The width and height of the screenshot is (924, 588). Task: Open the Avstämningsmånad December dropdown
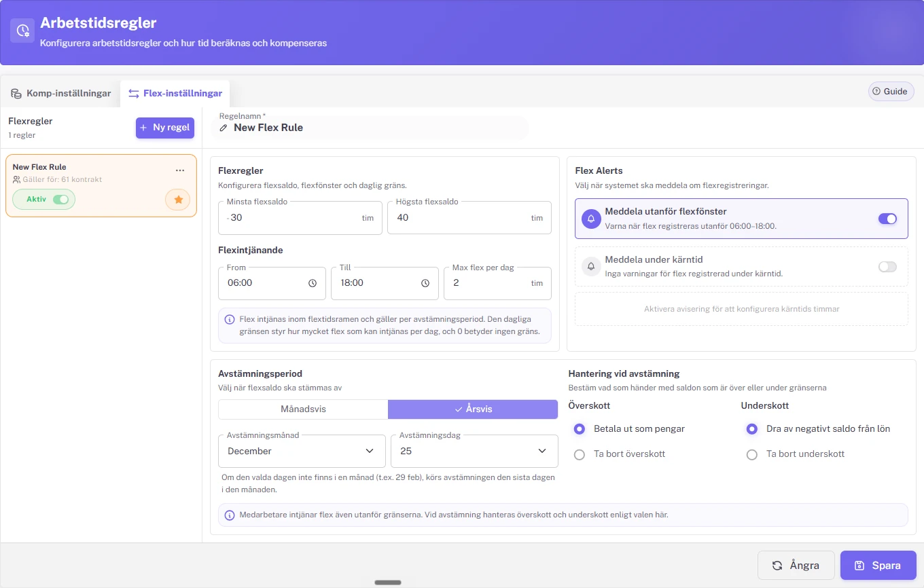(x=302, y=451)
